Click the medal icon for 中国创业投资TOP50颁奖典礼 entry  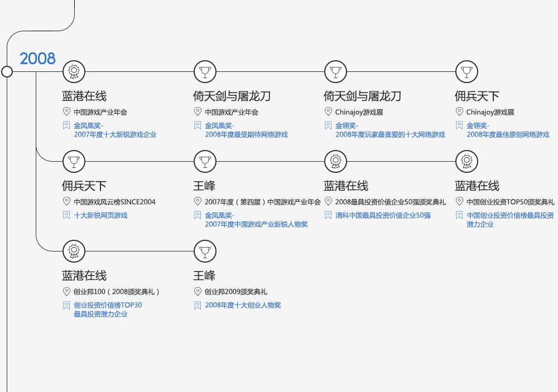point(466,161)
